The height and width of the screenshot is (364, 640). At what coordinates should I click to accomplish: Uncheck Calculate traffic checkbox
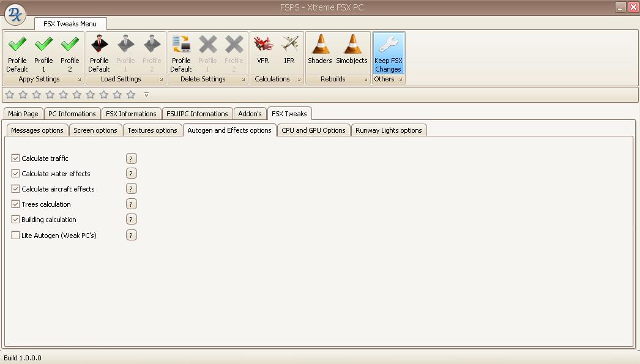(15, 158)
